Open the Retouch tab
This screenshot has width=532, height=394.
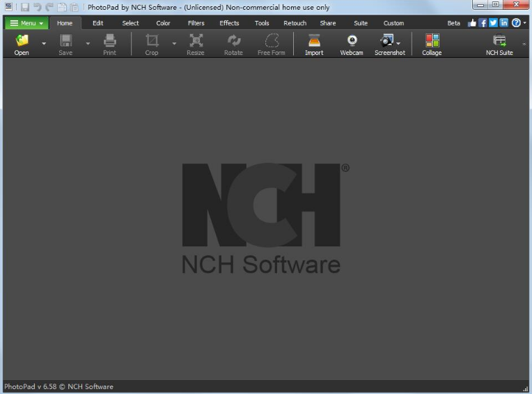pyautogui.click(x=295, y=23)
